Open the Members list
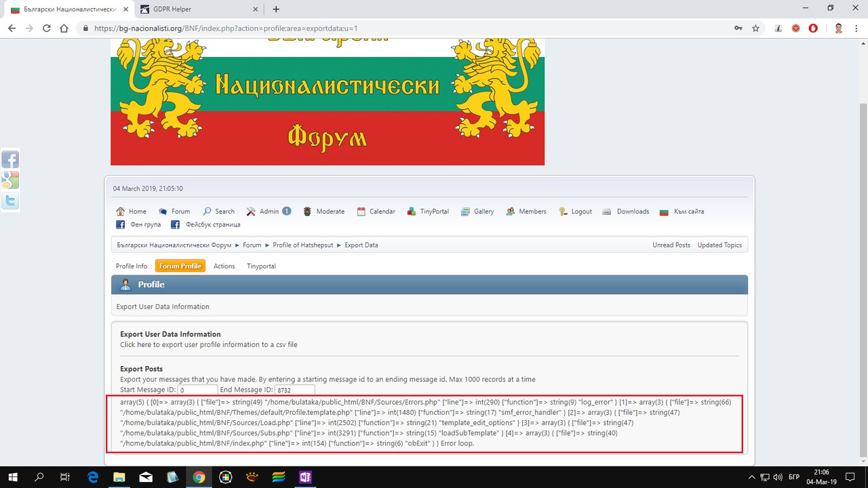 coord(526,211)
